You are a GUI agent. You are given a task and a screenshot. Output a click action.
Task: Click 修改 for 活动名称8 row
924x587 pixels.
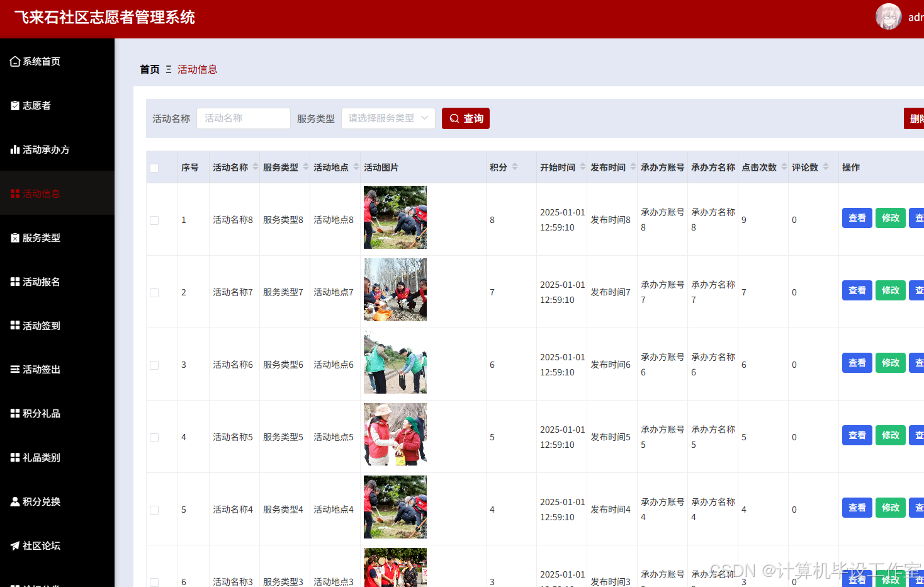tap(891, 218)
